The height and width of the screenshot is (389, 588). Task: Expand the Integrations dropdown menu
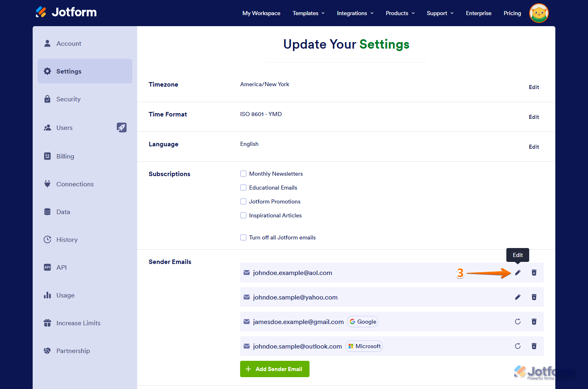355,13
